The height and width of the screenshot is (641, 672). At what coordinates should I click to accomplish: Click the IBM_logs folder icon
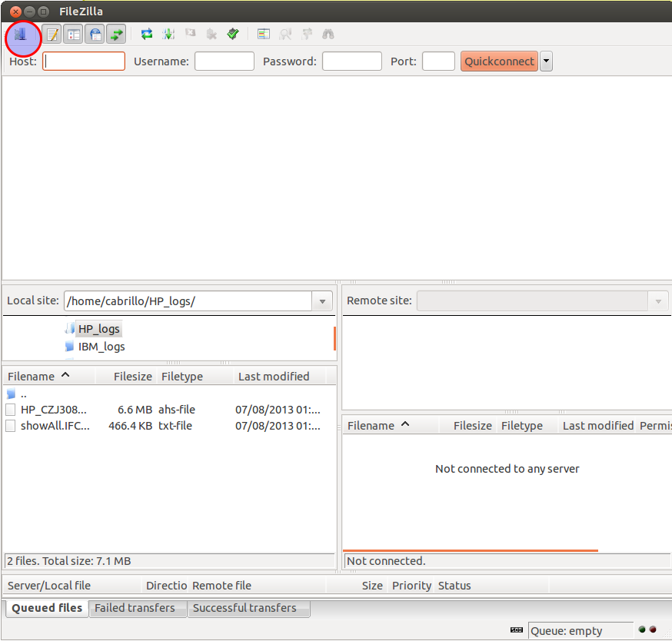[x=70, y=347]
